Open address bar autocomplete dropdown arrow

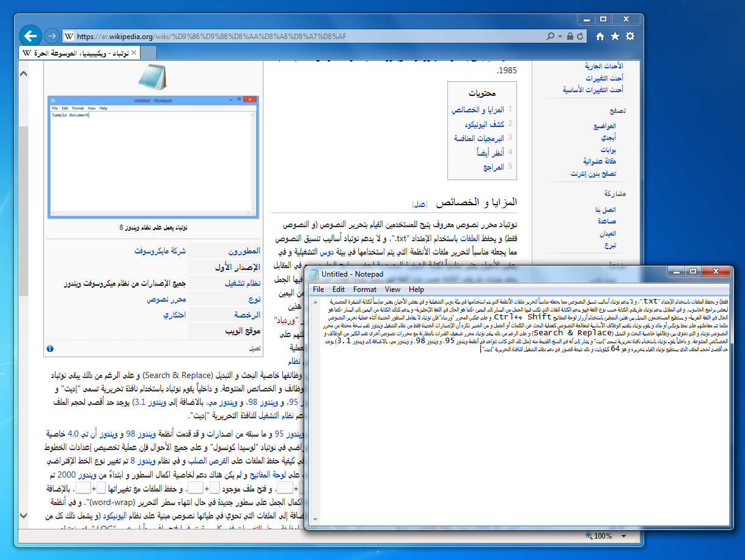coord(559,36)
